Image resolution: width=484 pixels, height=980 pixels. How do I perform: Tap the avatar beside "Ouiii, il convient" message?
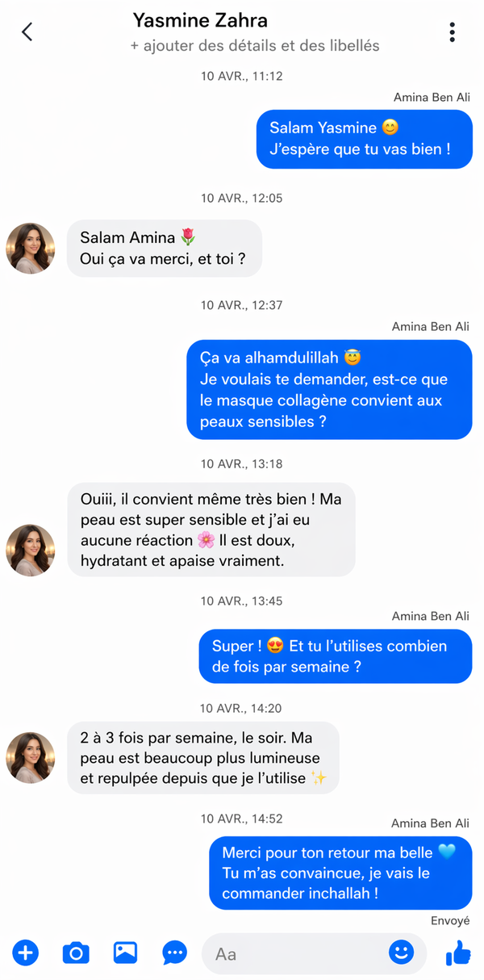tap(31, 551)
